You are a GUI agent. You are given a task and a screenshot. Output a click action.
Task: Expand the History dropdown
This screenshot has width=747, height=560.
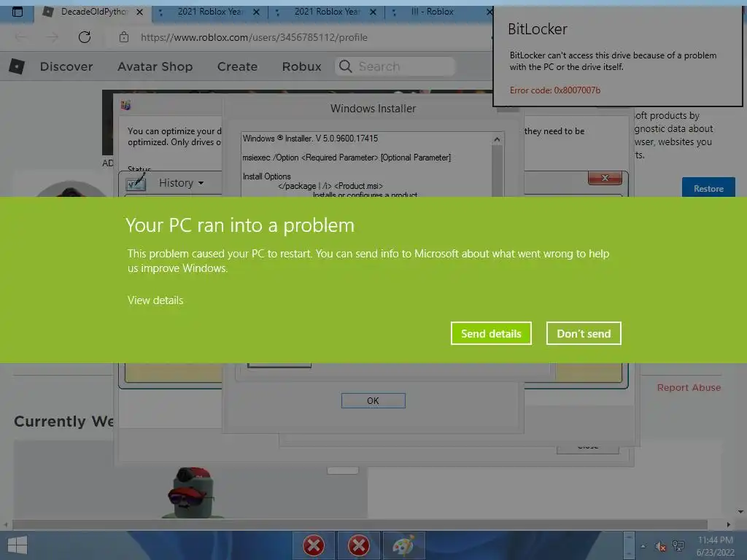click(x=181, y=183)
